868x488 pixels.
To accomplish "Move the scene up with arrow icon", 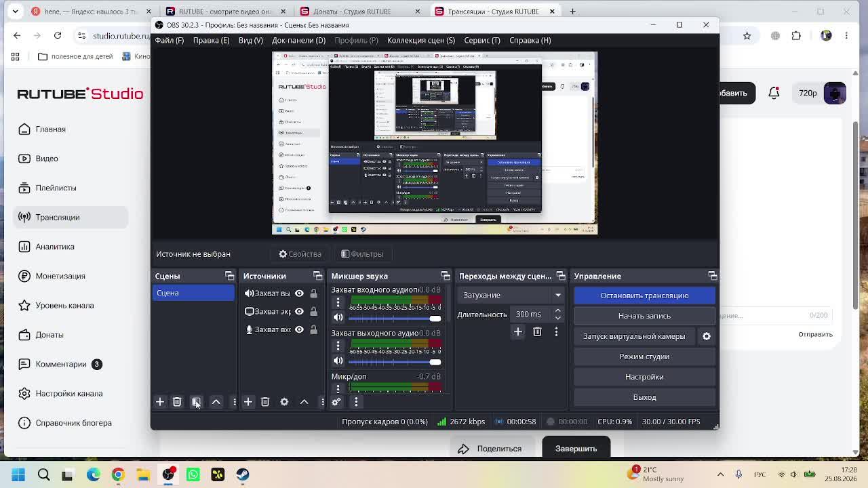I will point(216,402).
